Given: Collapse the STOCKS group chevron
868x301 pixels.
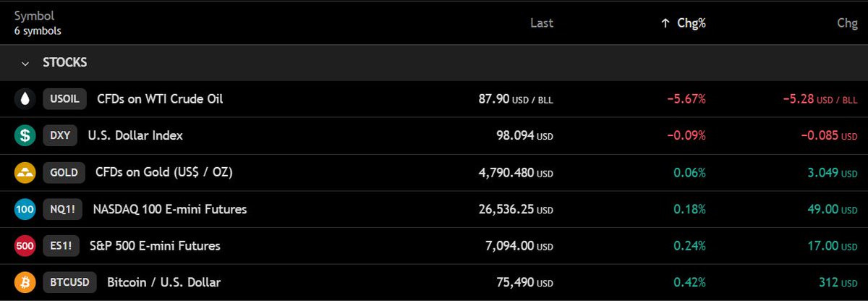Looking at the screenshot, I should pos(26,63).
